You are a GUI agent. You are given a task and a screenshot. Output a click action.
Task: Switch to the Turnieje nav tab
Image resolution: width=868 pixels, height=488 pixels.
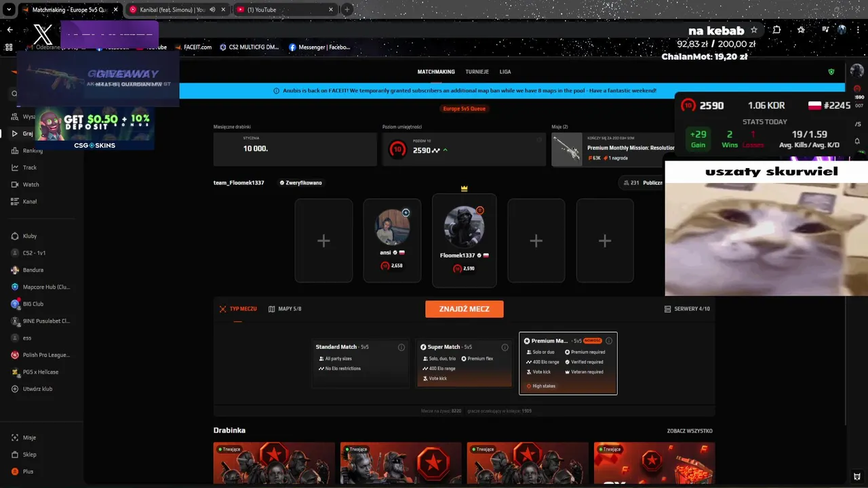[477, 72]
